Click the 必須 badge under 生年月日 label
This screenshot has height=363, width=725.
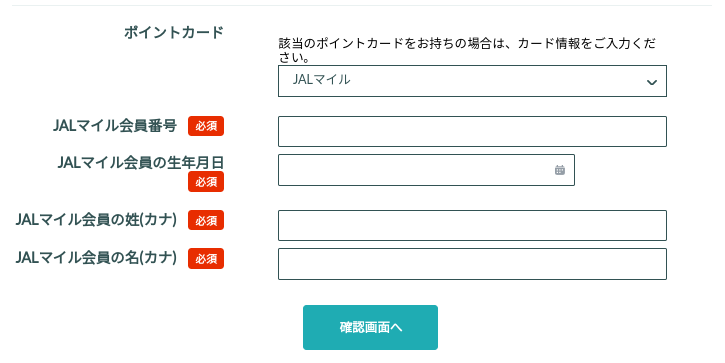click(206, 182)
